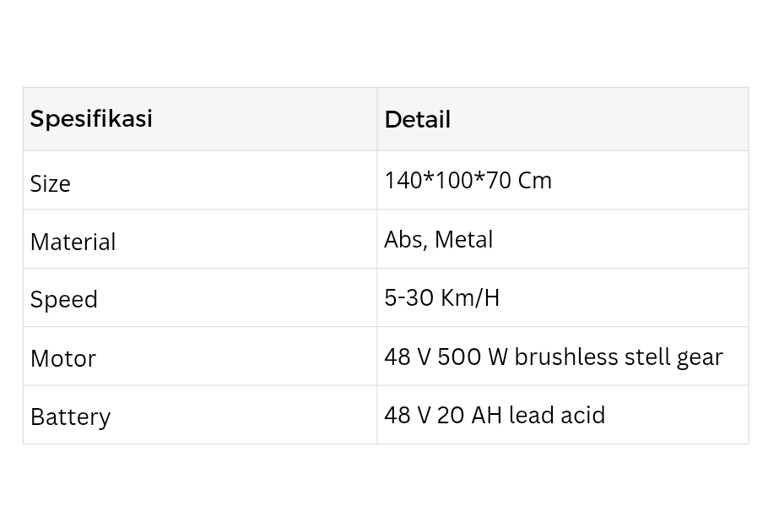Click the Battery row label

click(71, 417)
